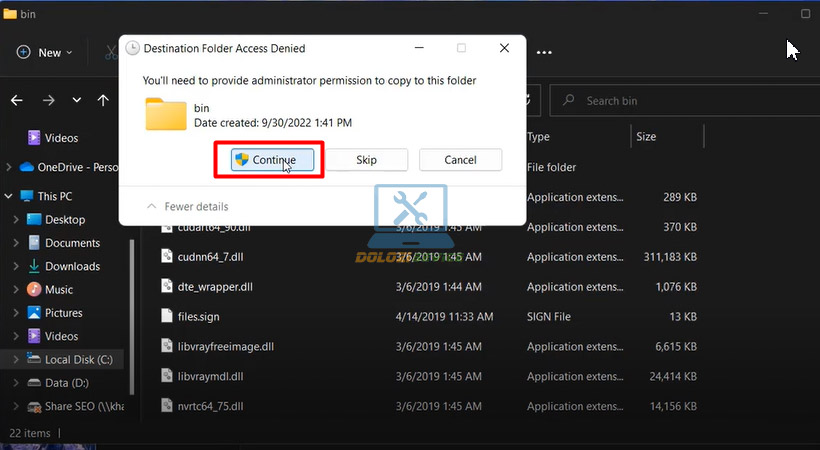
Task: Click the Continue button in dialog
Action: coord(272,160)
